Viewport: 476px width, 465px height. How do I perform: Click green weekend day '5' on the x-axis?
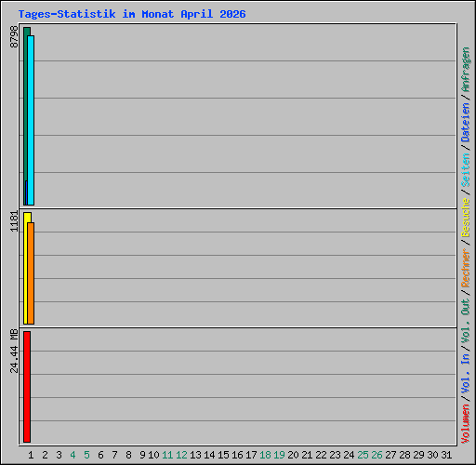click(x=86, y=455)
